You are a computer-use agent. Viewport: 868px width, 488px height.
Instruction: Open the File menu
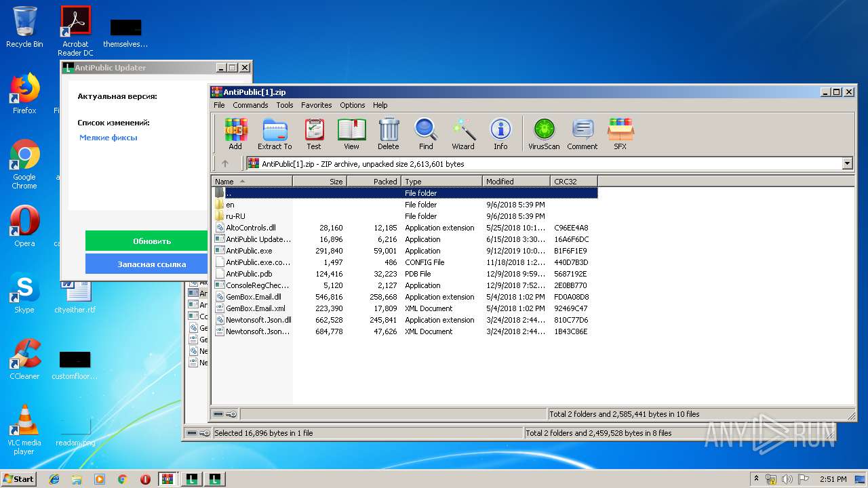click(219, 105)
